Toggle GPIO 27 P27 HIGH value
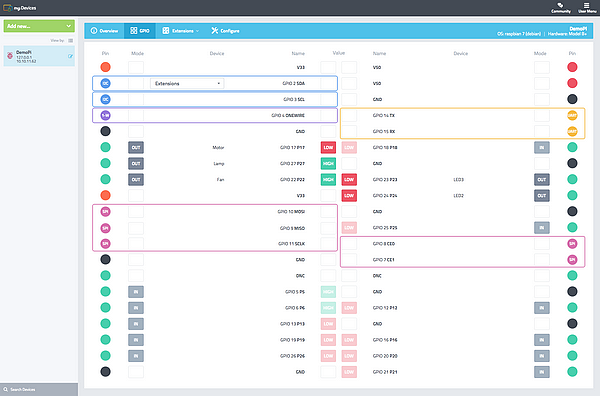 (x=328, y=163)
